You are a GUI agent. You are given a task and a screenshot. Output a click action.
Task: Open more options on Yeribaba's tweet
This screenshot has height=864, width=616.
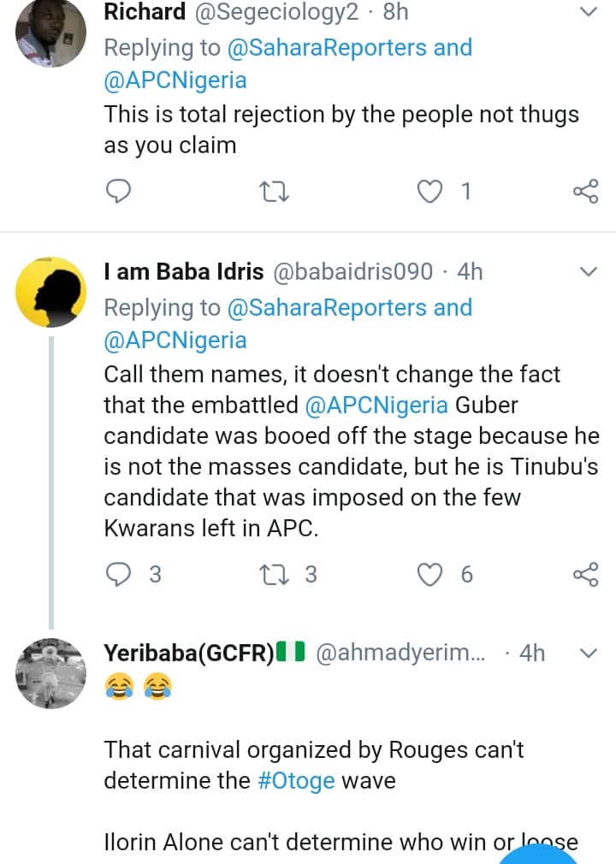pyautogui.click(x=589, y=653)
